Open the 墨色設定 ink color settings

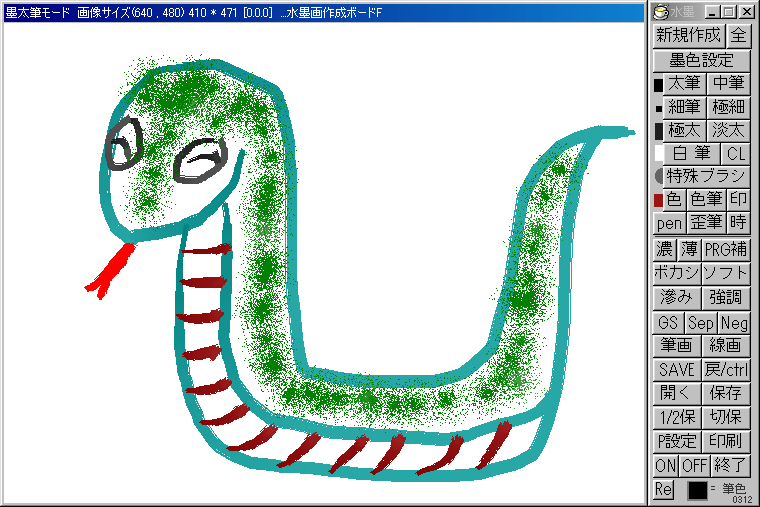pyautogui.click(x=701, y=61)
